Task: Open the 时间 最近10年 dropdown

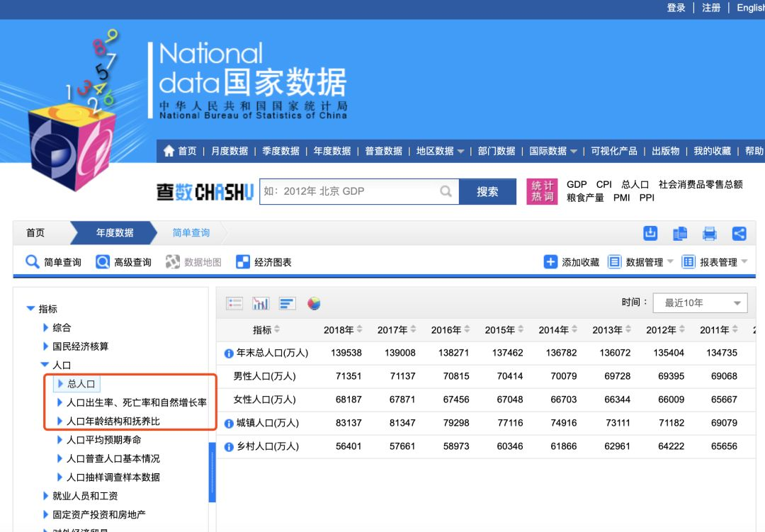Action: 700,303
